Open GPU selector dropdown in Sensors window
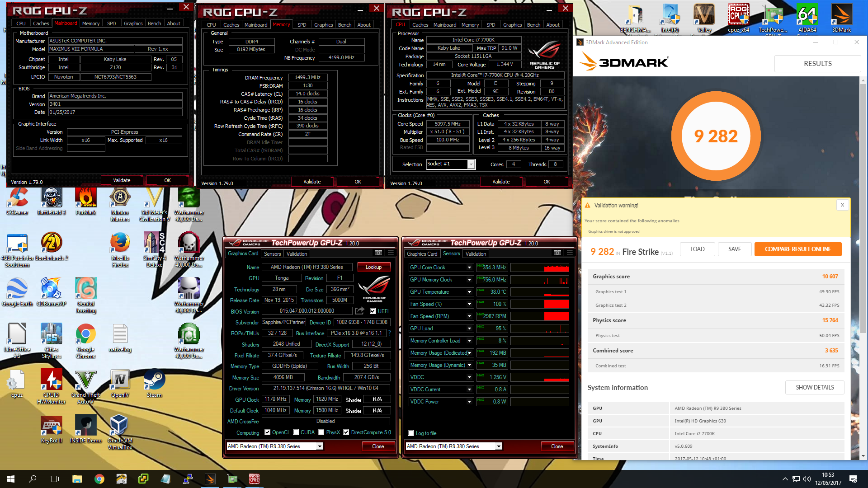 (x=498, y=446)
